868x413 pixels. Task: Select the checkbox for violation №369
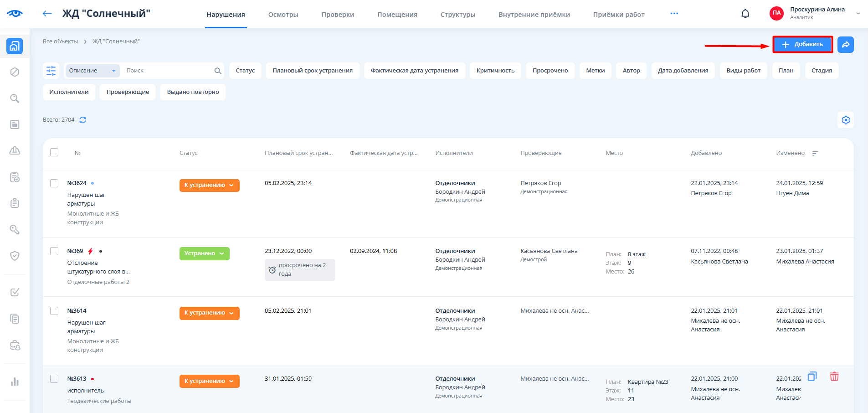(x=54, y=251)
